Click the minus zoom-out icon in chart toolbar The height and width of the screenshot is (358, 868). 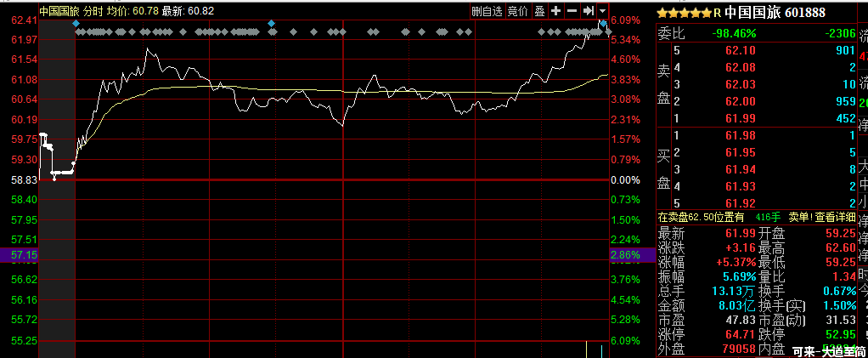click(x=572, y=11)
